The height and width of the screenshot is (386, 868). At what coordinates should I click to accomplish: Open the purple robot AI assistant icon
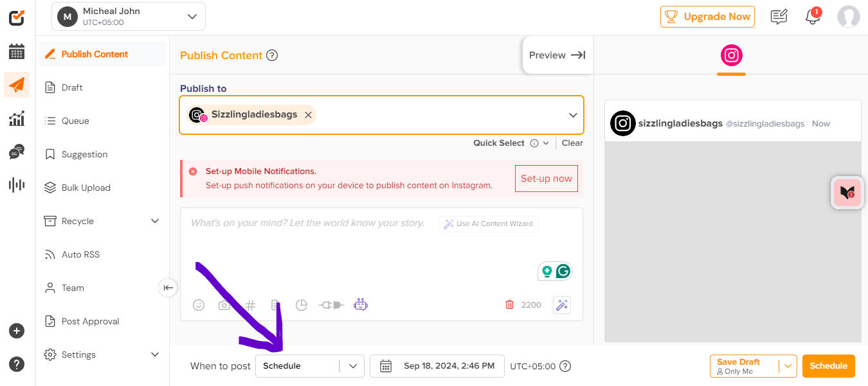point(361,304)
